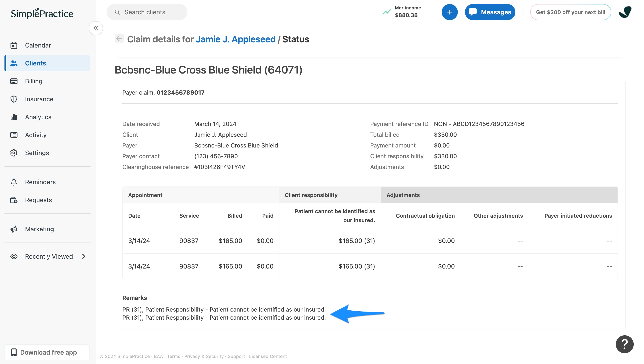
Task: Click the Insurance shield icon
Action: 14,99
